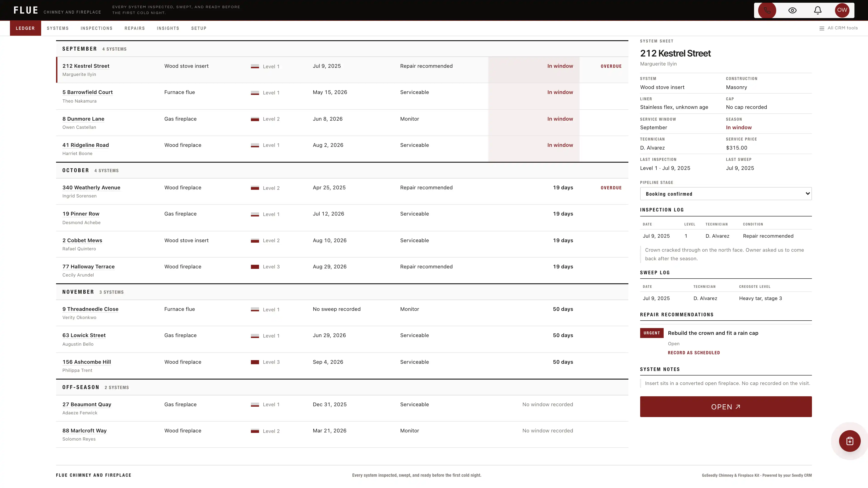The image size is (868, 488).
Task: Open 156 Ashcombe Hill link
Action: coord(87,362)
